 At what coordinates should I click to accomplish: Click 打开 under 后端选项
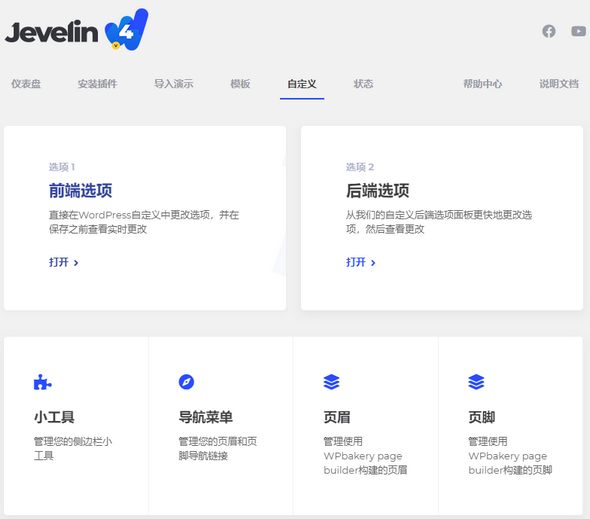coord(356,262)
